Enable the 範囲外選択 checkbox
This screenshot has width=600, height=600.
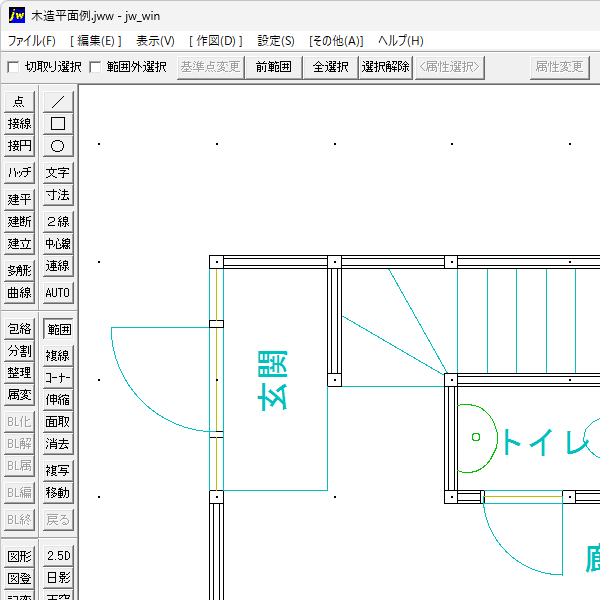tap(95, 67)
